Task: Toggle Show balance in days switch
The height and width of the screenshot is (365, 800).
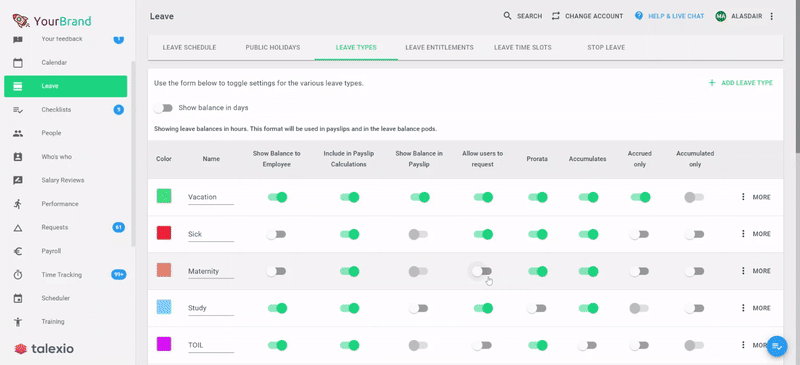Action: [163, 108]
